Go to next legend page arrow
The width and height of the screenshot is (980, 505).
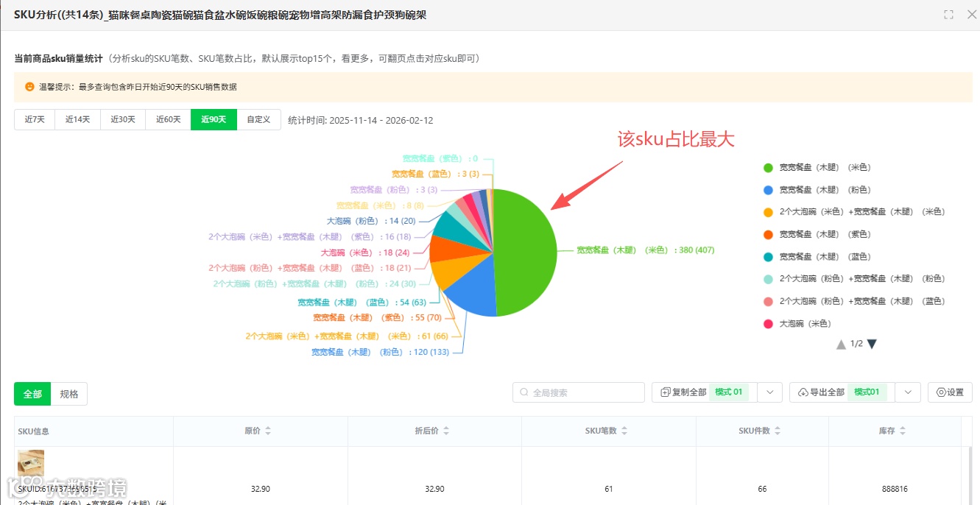(872, 344)
